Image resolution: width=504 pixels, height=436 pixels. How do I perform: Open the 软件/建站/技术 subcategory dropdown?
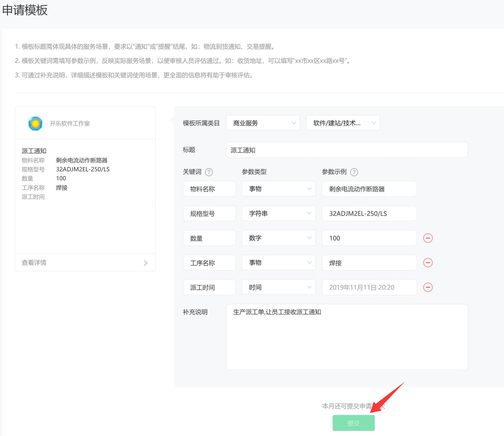pos(343,123)
